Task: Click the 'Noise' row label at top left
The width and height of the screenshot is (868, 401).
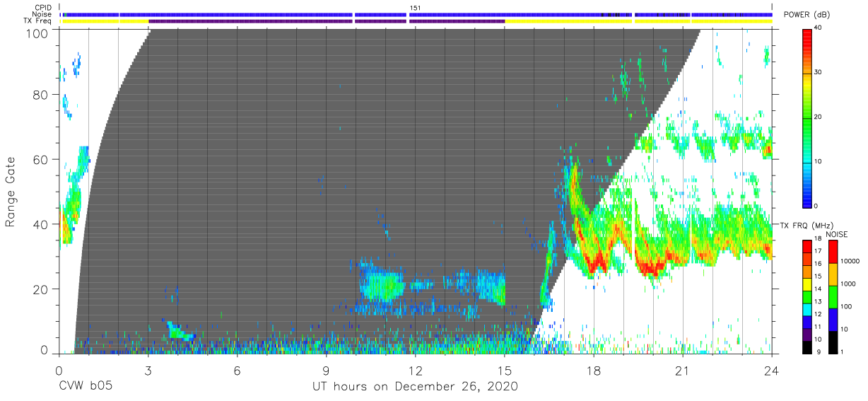Action: click(x=42, y=14)
